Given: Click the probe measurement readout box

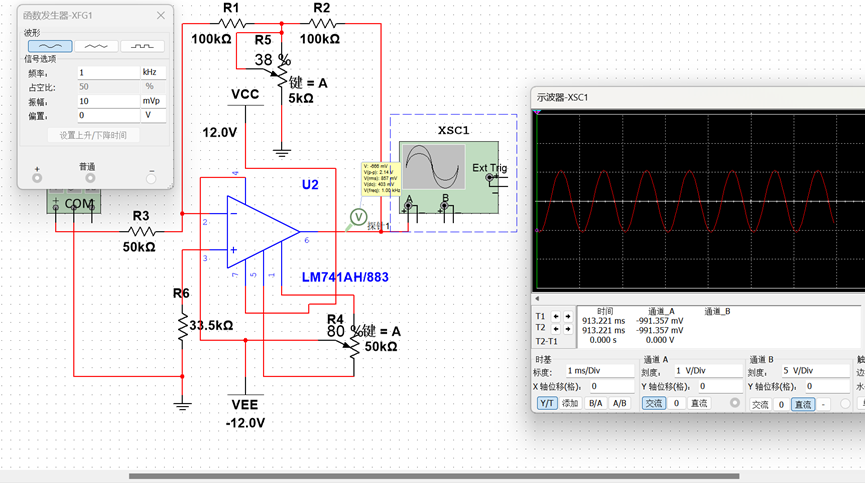Looking at the screenshot, I should pos(381,179).
